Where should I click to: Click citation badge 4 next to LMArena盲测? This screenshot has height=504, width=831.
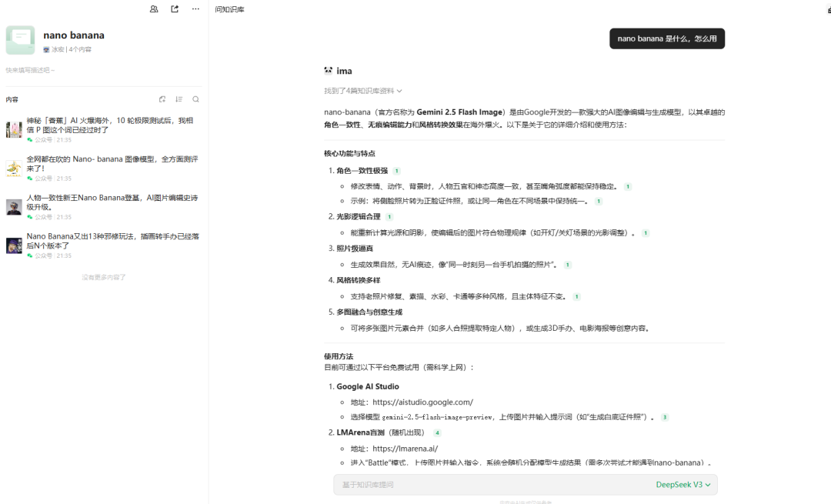437,432
